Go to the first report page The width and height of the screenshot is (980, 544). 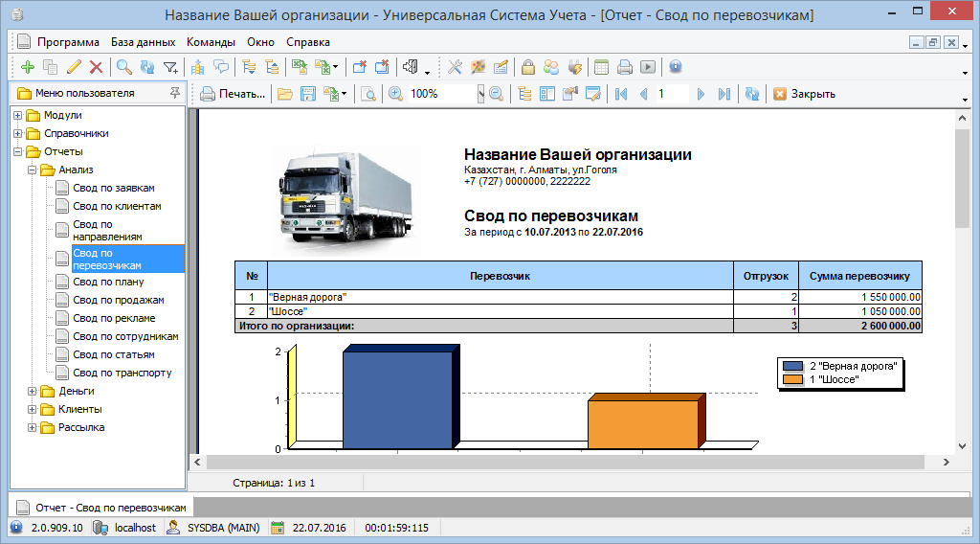tap(621, 94)
